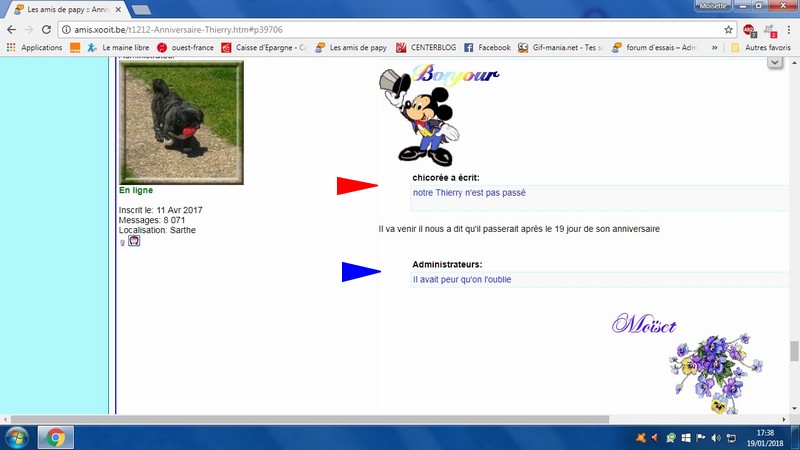800x450 pixels.
Task: Open Facebook bookmark
Action: (487, 47)
